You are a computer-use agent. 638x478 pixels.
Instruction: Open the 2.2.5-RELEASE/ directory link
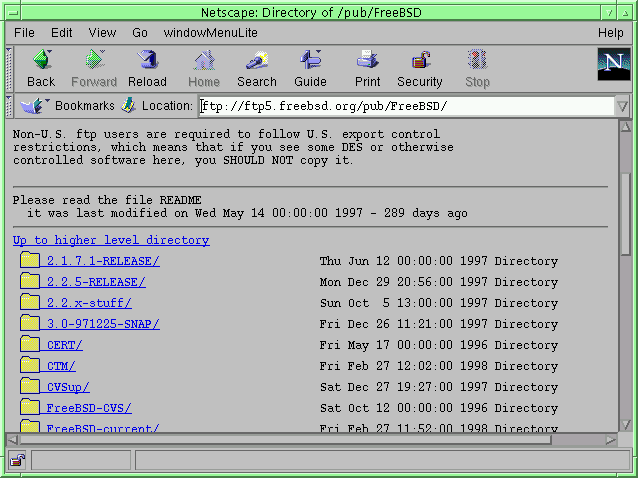point(96,282)
